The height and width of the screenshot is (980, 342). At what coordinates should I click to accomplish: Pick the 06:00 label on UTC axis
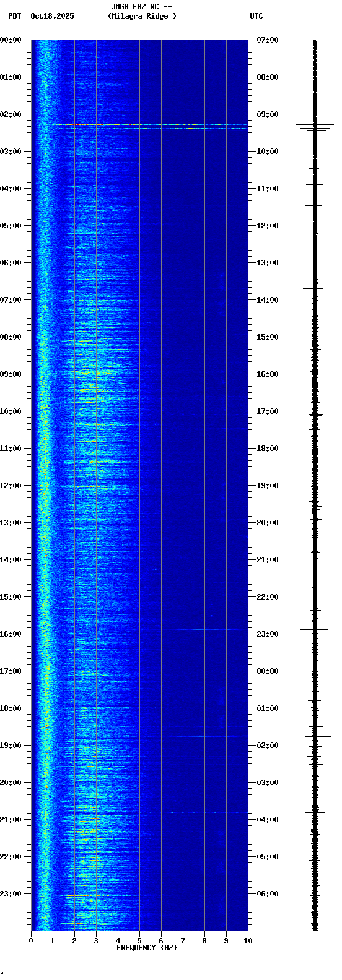[268, 894]
